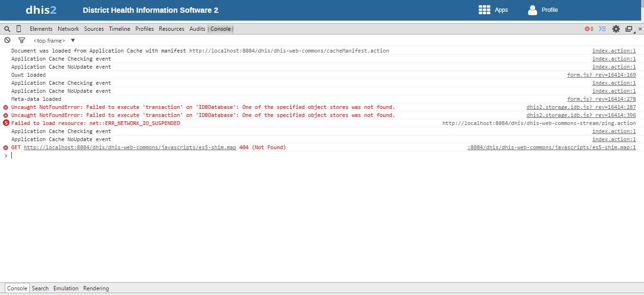The width and height of the screenshot is (644, 295).
Task: Click the DevTools inspect element magnifier icon
Action: tap(7, 29)
